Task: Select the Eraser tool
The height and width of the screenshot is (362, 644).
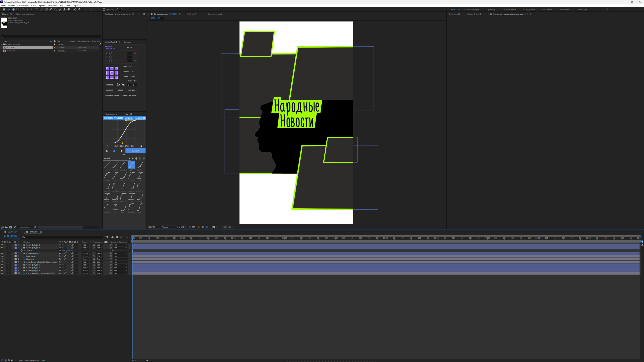Action: click(x=69, y=9)
